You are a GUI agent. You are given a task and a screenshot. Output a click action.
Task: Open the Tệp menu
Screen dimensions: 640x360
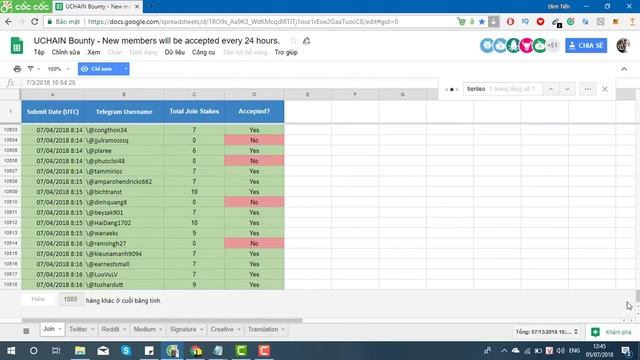[39, 52]
